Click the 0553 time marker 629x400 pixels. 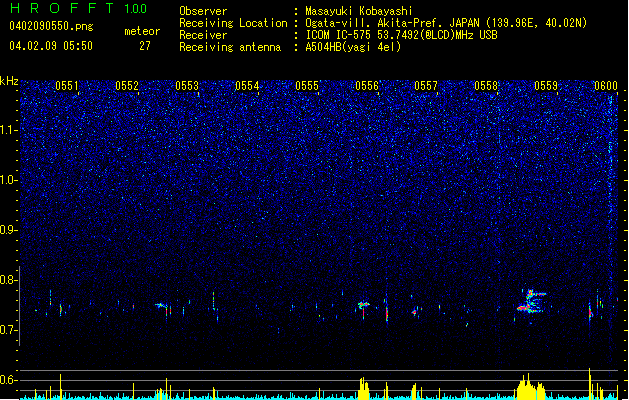[x=187, y=86]
